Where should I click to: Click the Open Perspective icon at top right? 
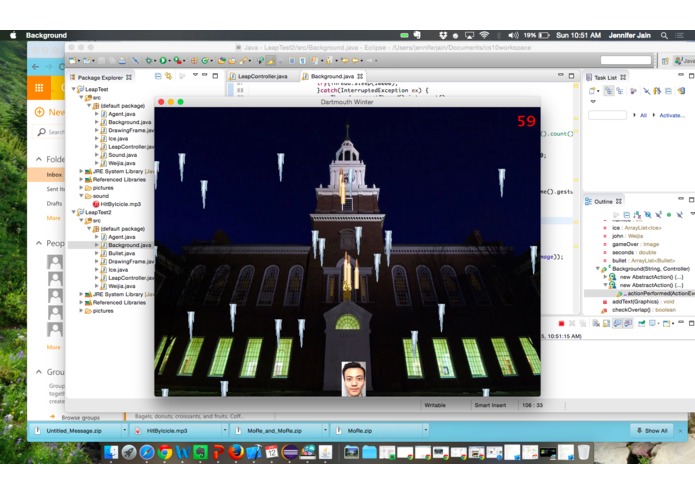665,61
